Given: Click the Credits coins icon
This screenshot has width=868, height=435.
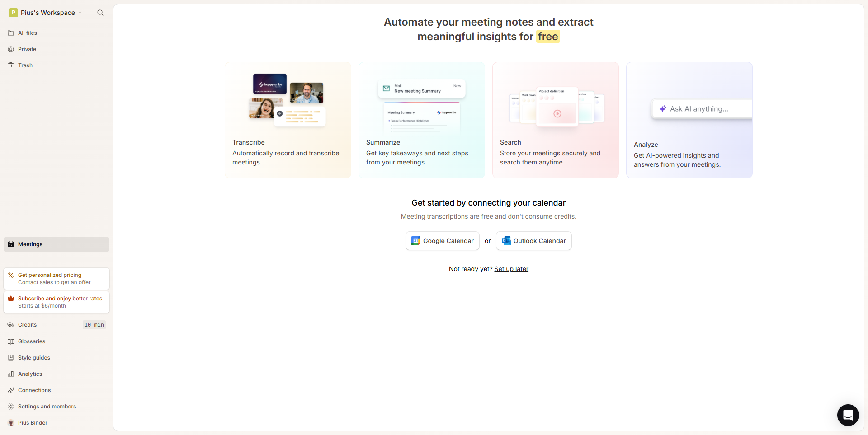Looking at the screenshot, I should (11, 325).
